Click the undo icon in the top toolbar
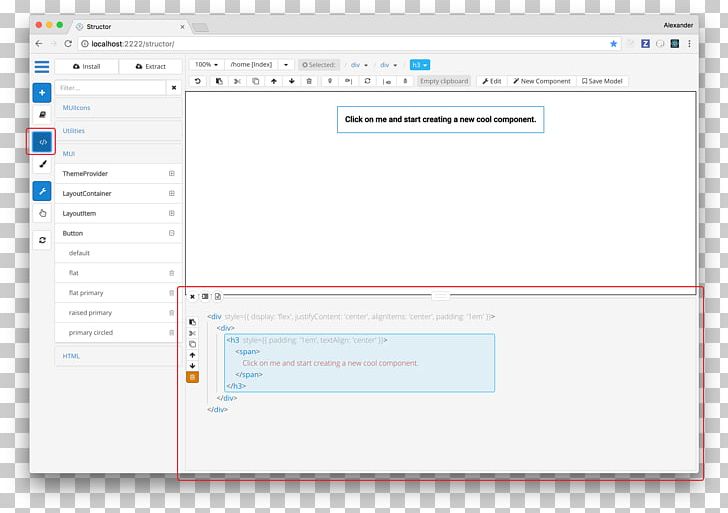Image resolution: width=728 pixels, height=513 pixels. point(198,81)
